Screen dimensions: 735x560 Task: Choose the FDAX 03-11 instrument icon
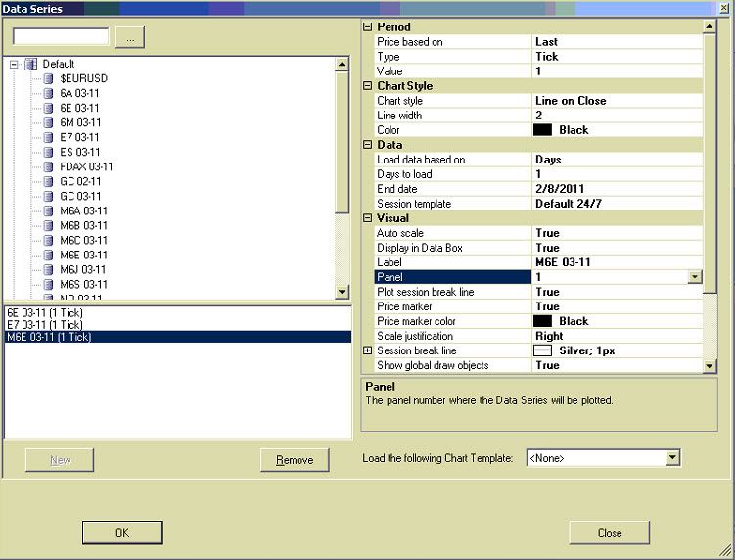[x=48, y=166]
